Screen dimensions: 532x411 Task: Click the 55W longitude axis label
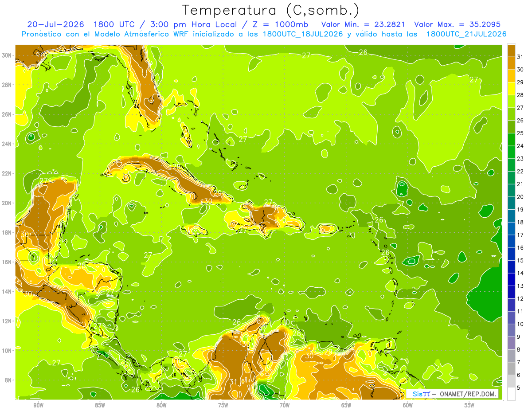pyautogui.click(x=469, y=405)
